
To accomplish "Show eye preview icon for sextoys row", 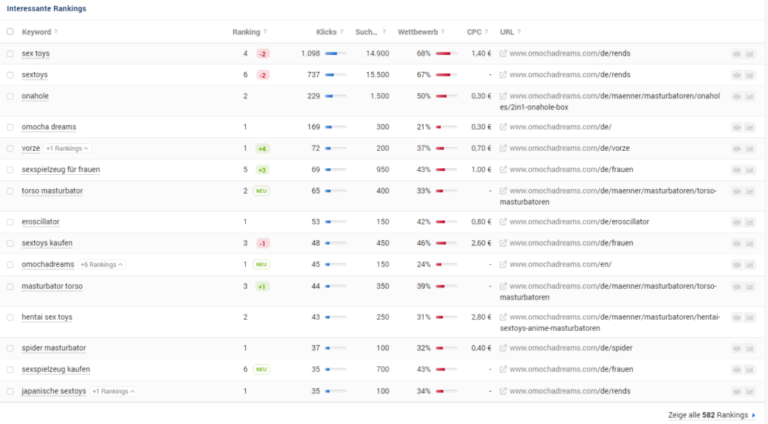I will [737, 75].
